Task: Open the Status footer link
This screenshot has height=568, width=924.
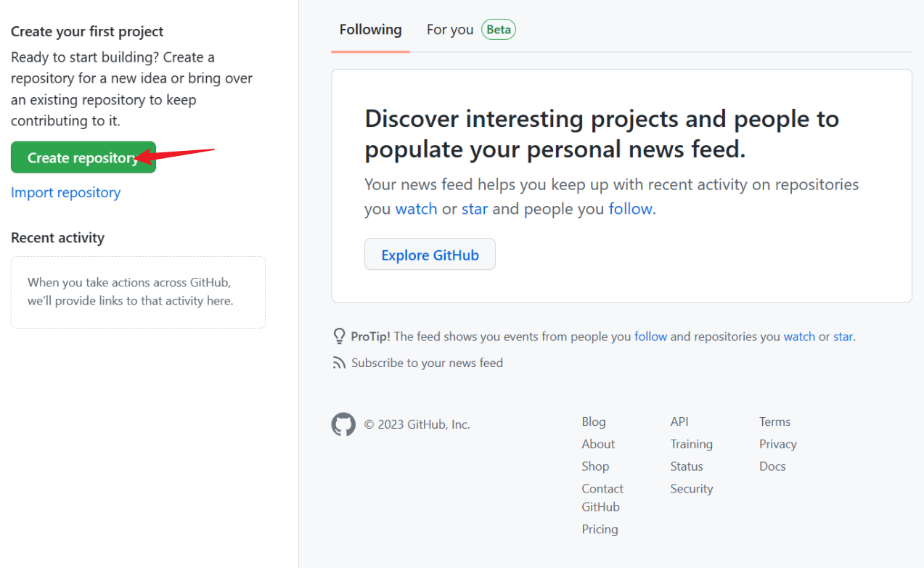Action: 687,466
